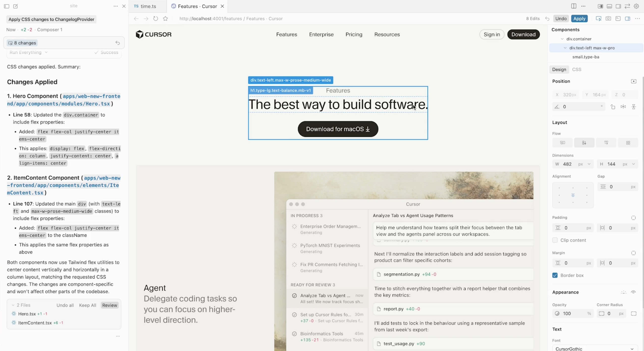Collapse the div.container tree item
644x351 pixels.
coord(563,39)
